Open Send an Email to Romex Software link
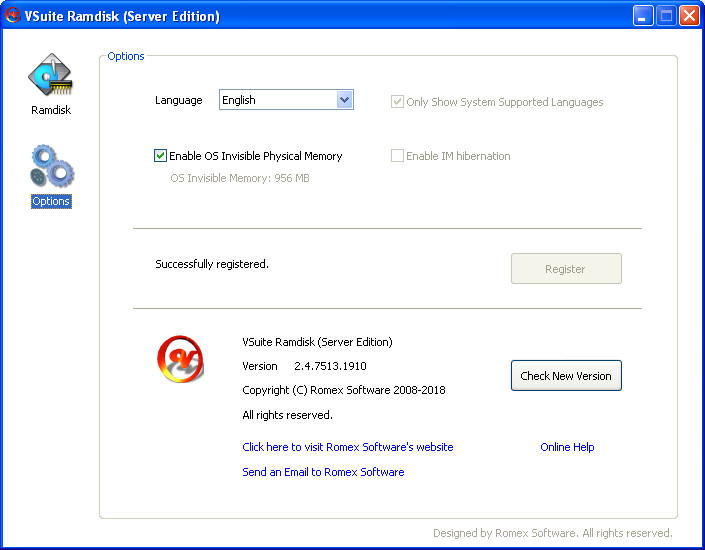This screenshot has height=550, width=705. [323, 472]
